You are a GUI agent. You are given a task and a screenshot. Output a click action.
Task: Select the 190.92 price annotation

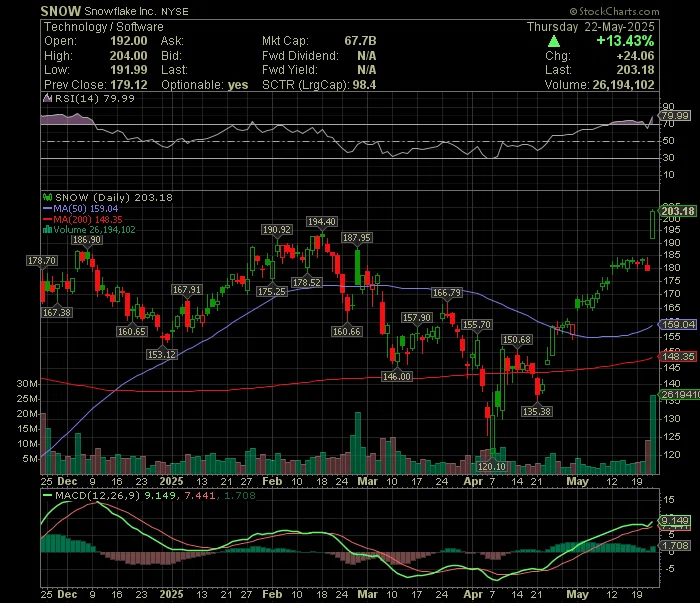tap(276, 229)
